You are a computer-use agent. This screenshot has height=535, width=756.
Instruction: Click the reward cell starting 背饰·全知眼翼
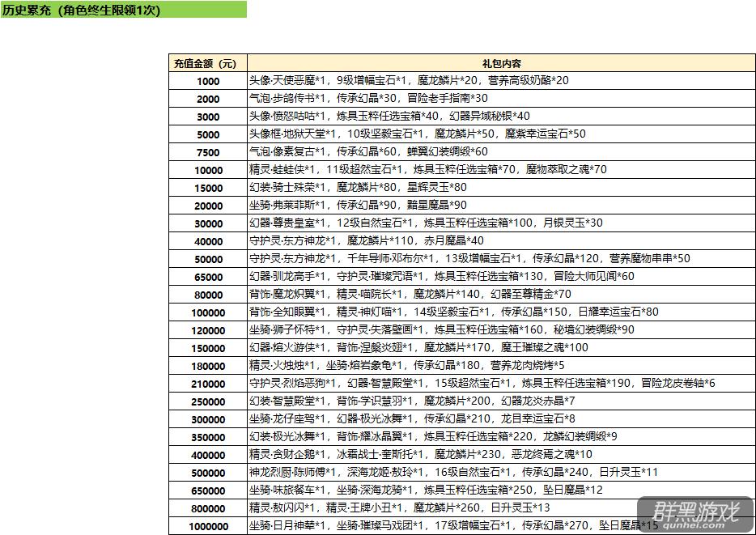click(453, 312)
